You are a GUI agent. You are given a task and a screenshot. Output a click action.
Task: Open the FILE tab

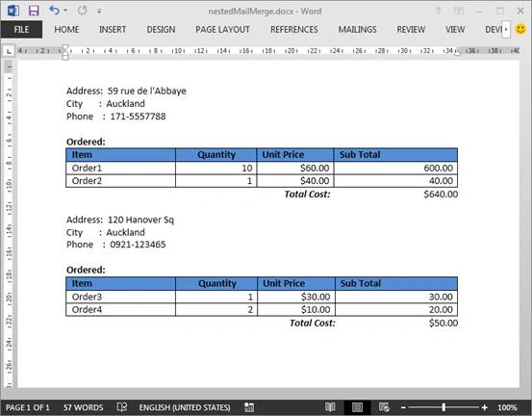click(x=21, y=30)
